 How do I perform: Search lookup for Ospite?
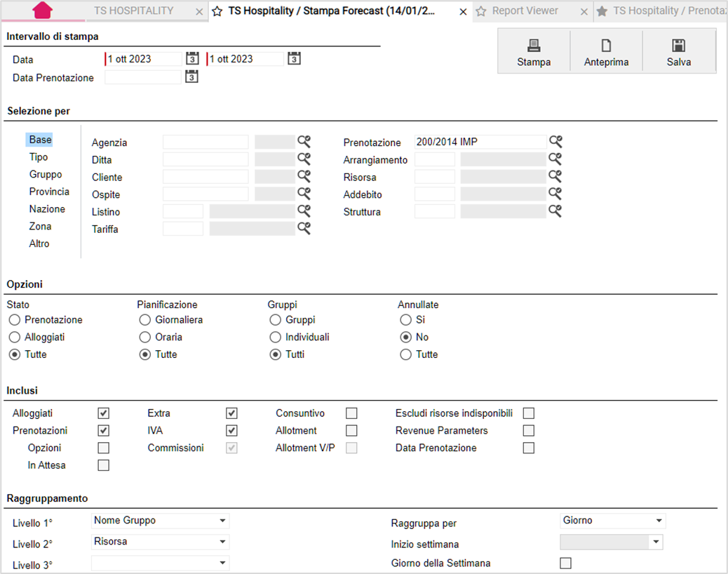point(304,193)
